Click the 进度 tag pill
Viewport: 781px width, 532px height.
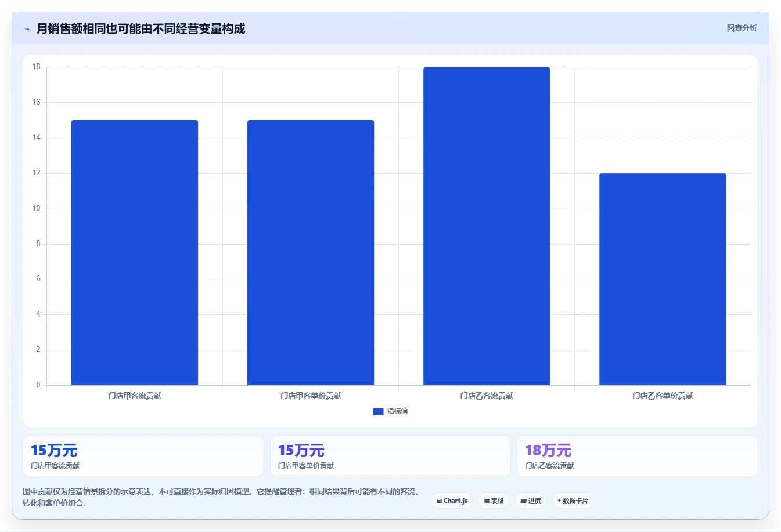pyautogui.click(x=531, y=501)
